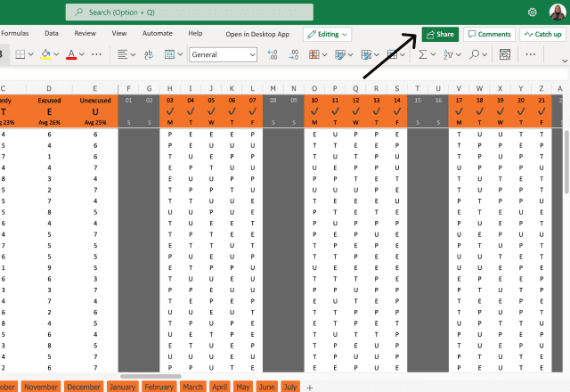Screen dimensions: 570x392
Task: Click the Catch up button
Action: (542, 34)
